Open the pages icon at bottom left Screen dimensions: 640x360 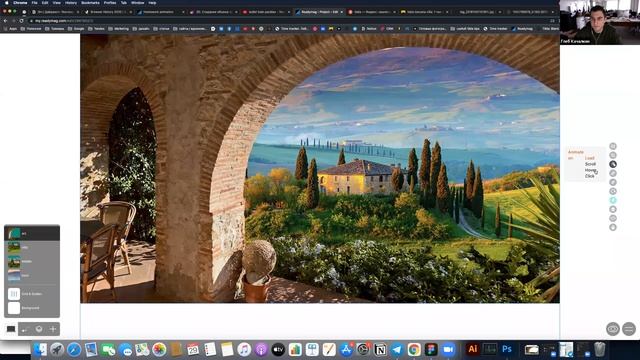tap(11, 329)
